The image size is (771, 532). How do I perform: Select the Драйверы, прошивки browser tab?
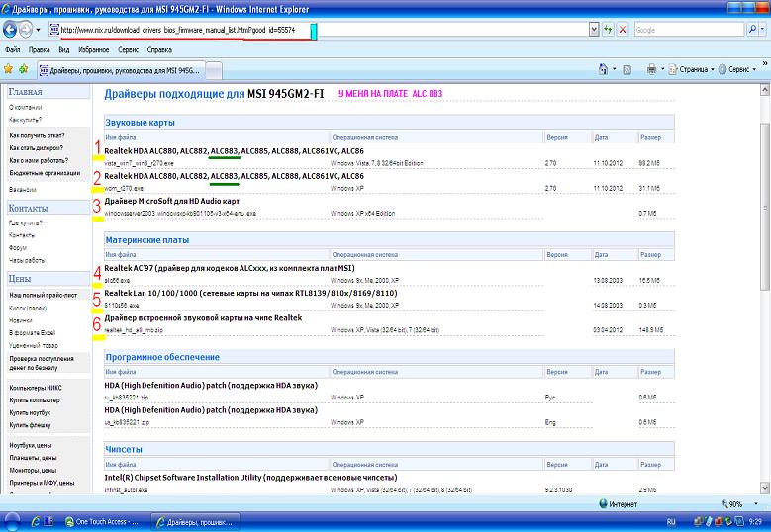121,71
